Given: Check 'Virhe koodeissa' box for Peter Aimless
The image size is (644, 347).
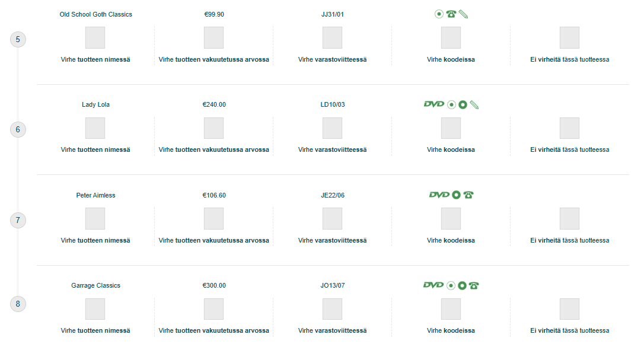Looking at the screenshot, I should point(451,218).
